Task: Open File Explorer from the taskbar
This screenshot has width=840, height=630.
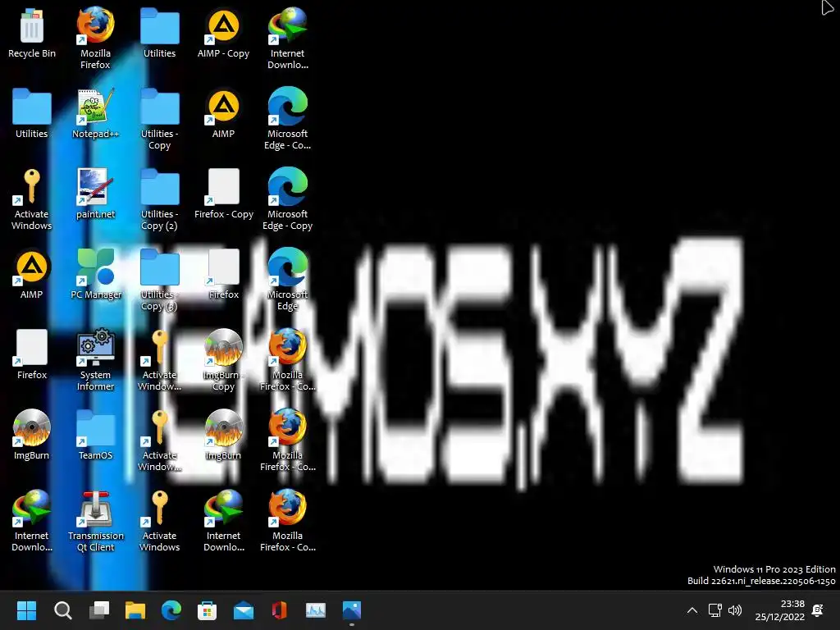Action: click(x=135, y=610)
